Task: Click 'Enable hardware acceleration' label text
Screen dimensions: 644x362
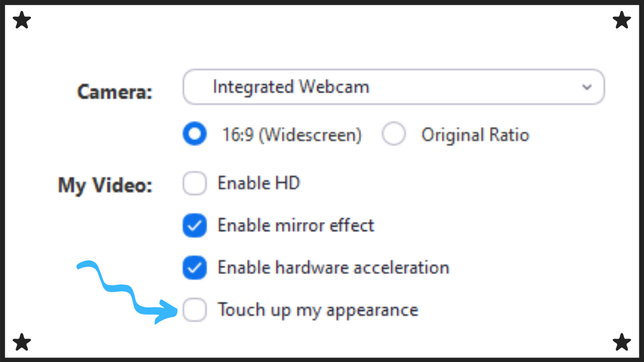Action: coord(333,268)
